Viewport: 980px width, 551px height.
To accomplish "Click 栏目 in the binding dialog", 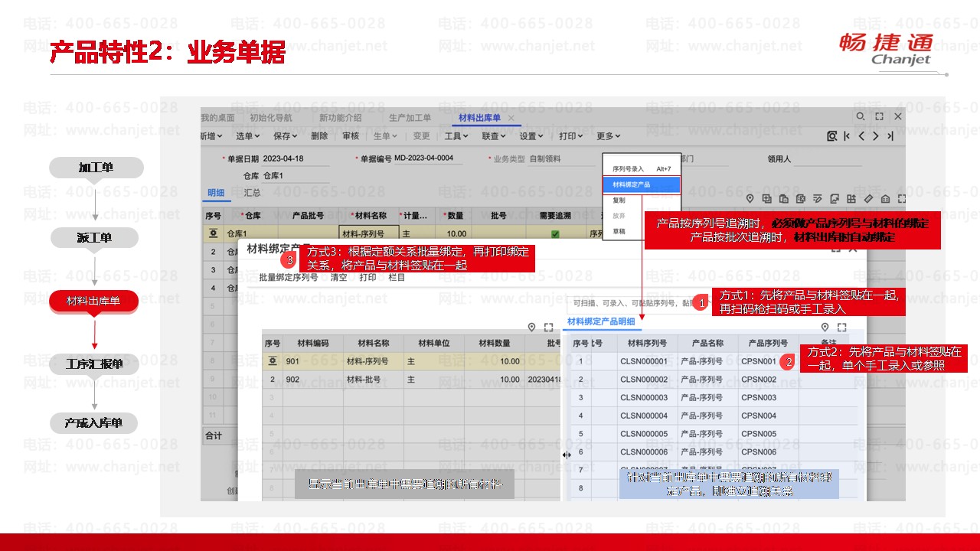I will [397, 278].
